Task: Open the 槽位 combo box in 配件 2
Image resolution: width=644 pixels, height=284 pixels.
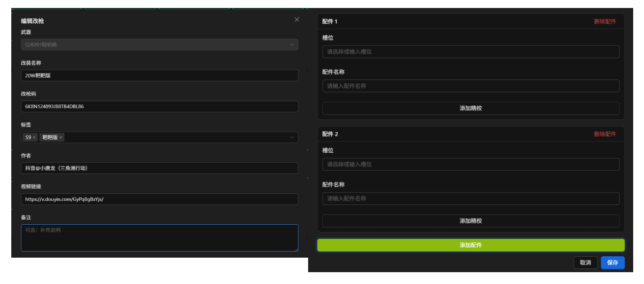Action: 471,164
